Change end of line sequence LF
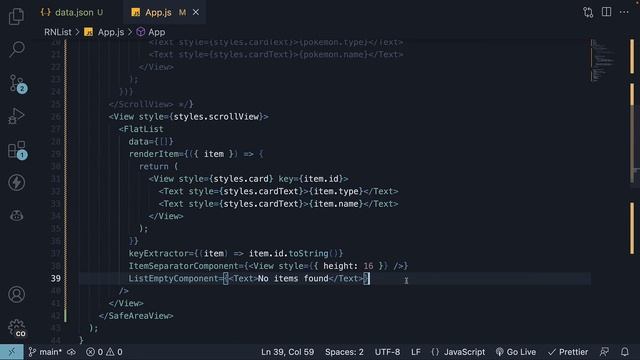The image size is (640, 360). [x=416, y=352]
